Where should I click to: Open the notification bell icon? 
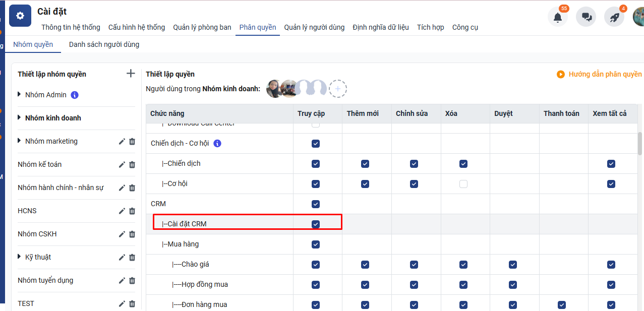pos(557,17)
